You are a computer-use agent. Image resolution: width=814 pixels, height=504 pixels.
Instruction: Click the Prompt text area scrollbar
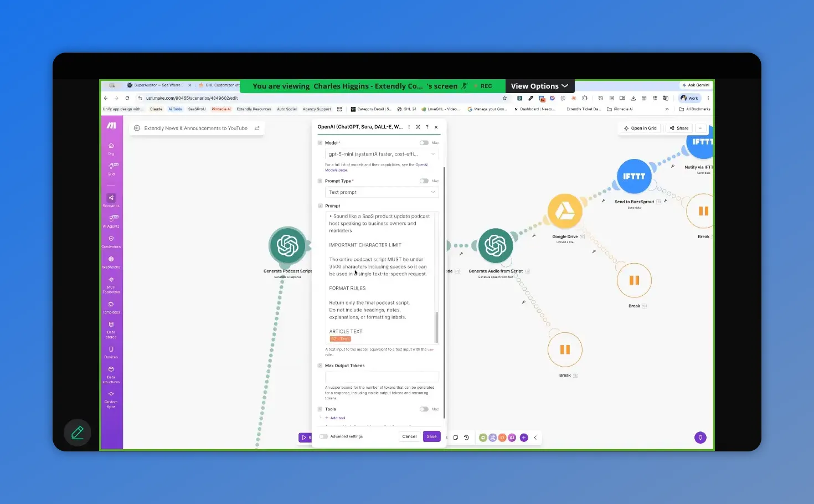click(436, 327)
